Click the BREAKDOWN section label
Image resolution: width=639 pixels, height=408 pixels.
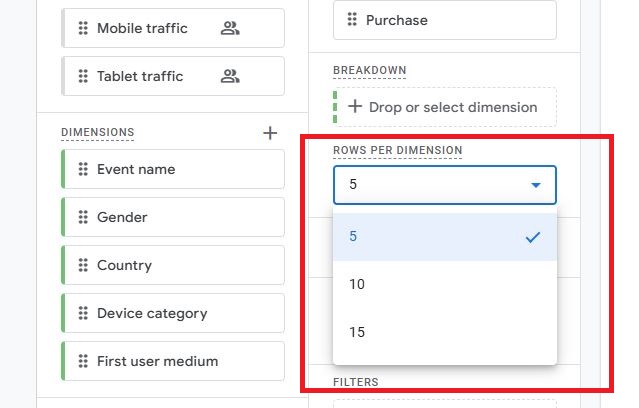coord(370,71)
